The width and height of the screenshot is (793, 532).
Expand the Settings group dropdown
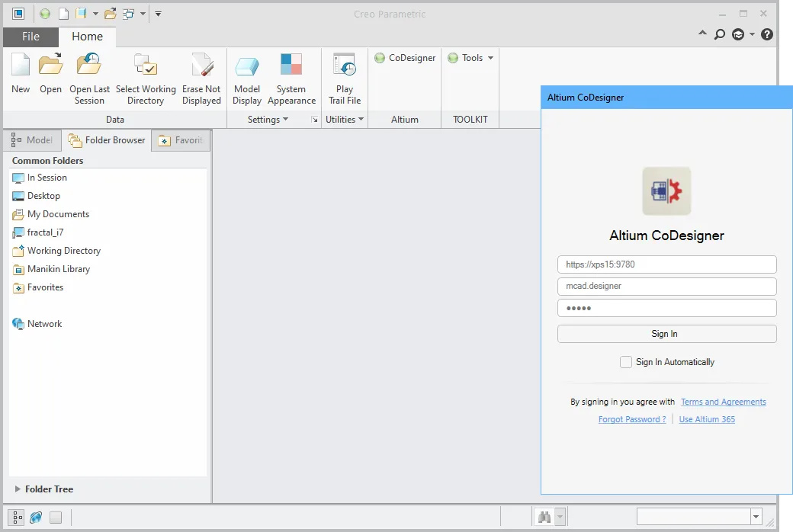click(x=268, y=120)
